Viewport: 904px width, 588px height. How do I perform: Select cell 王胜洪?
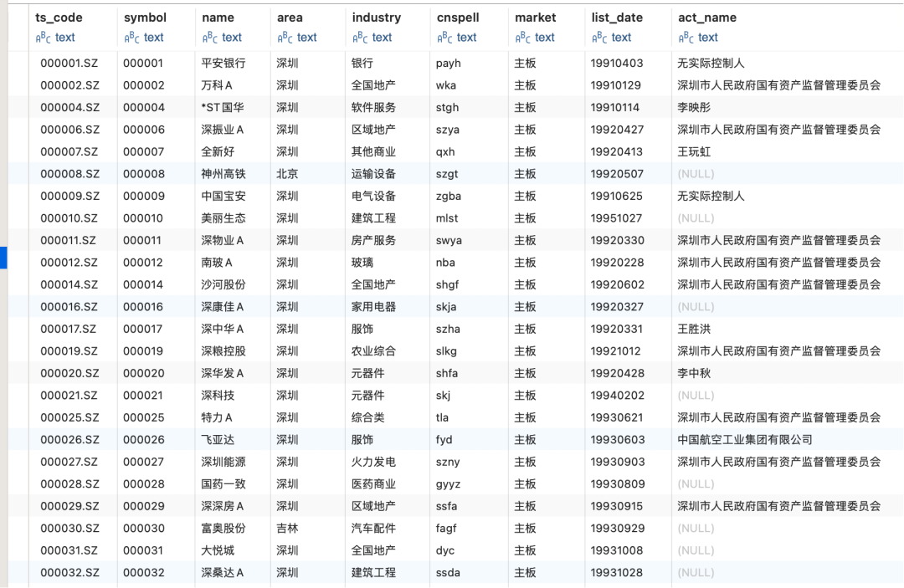pos(694,330)
